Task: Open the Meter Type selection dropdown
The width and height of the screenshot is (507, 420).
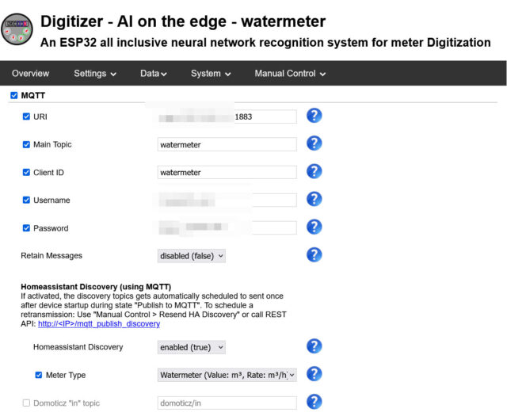Action: [x=227, y=375]
